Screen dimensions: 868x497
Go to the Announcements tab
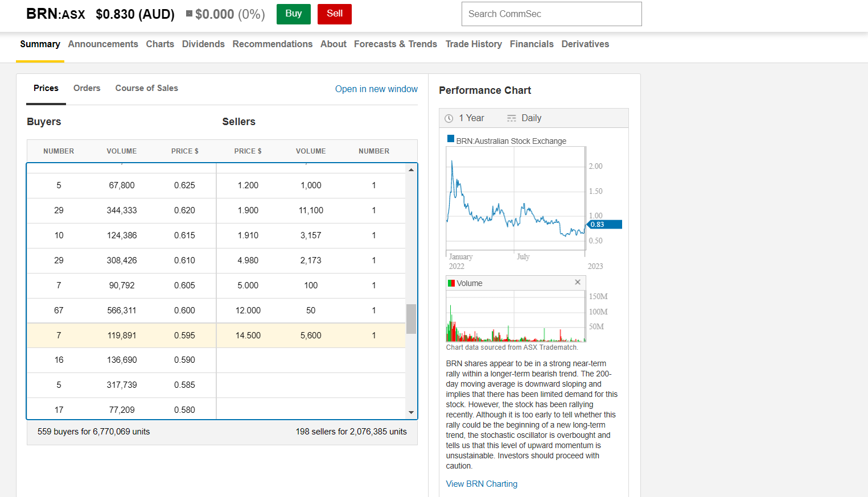103,44
